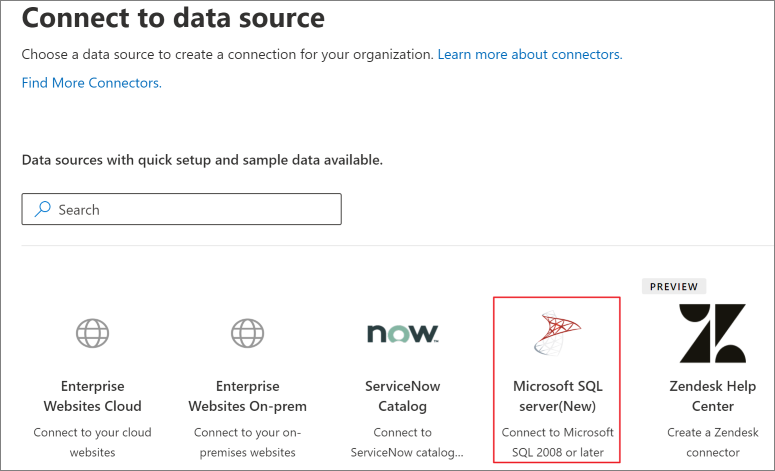Click 'Connect to ServiceNow catalog...' description
This screenshot has height=471, width=775.
pyautogui.click(x=407, y=442)
